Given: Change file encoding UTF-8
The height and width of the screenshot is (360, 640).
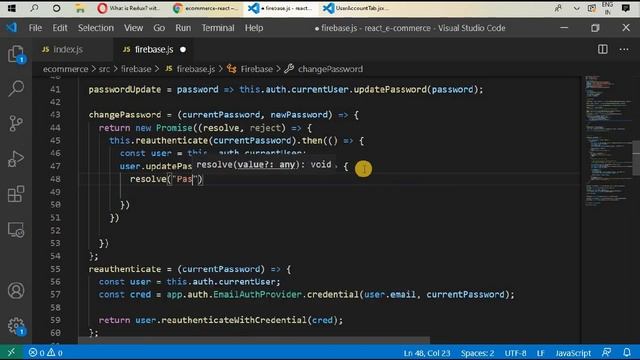Looking at the screenshot, I should 516,353.
